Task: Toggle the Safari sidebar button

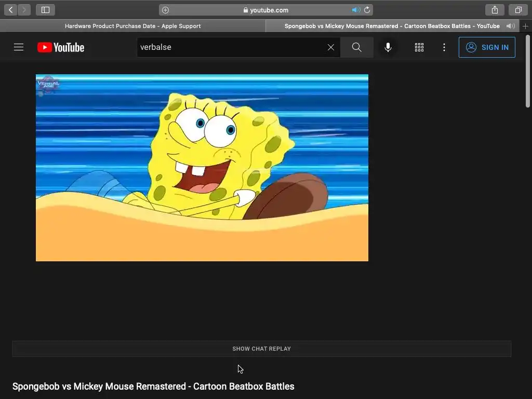Action: tap(46, 10)
